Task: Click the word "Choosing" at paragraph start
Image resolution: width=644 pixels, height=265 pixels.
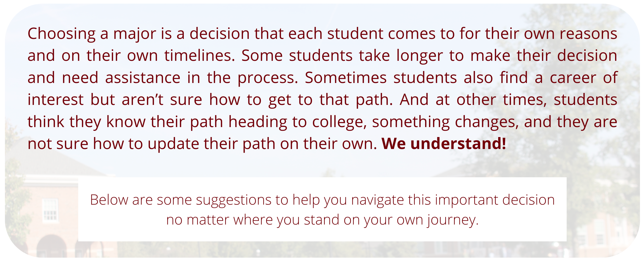Action: pos(62,34)
